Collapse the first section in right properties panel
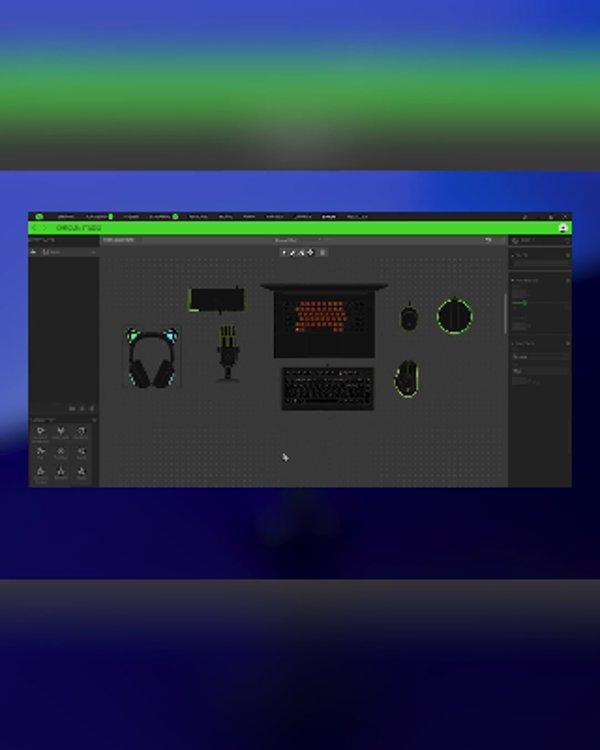Viewport: 600px width, 750px height. point(513,255)
